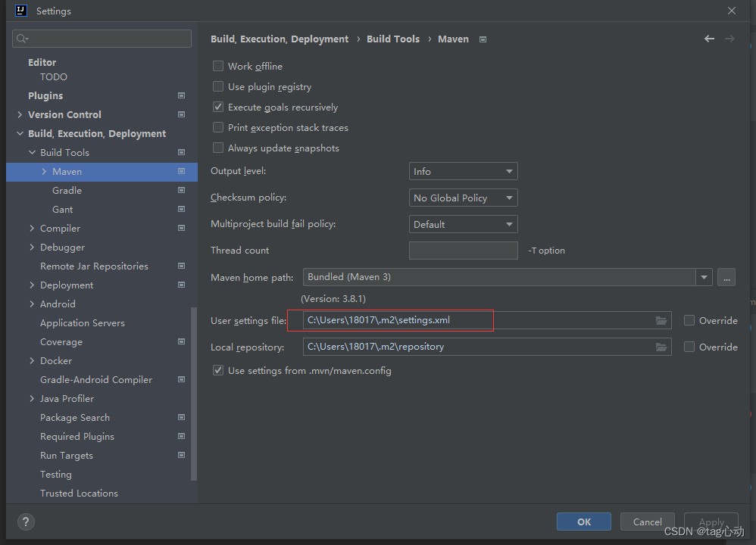756x545 pixels.
Task: Select Gant under Build Tools
Action: click(x=63, y=209)
